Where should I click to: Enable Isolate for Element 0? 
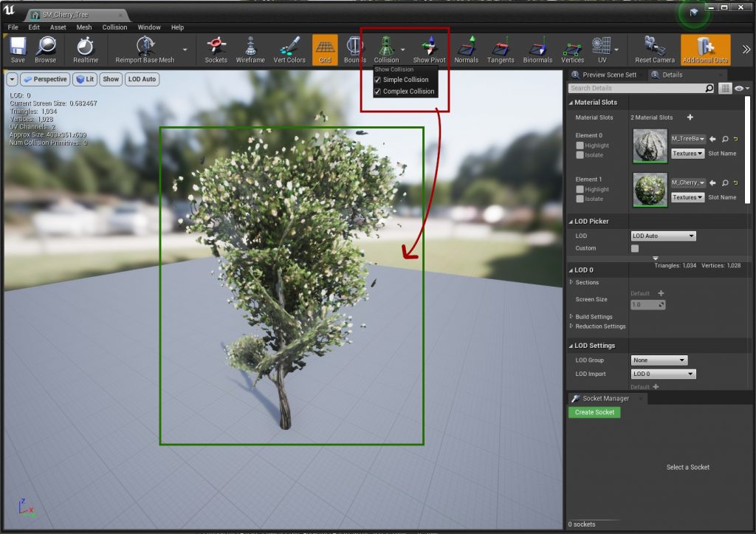point(580,155)
